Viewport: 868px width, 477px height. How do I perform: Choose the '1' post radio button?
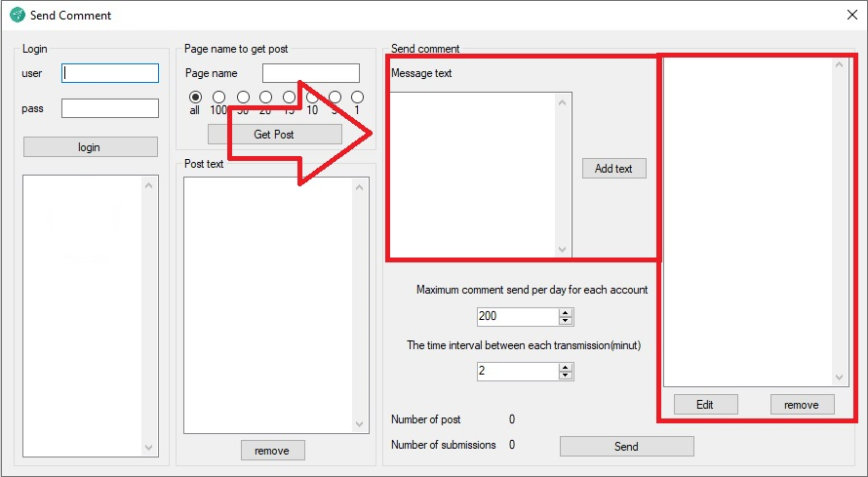pyautogui.click(x=357, y=97)
